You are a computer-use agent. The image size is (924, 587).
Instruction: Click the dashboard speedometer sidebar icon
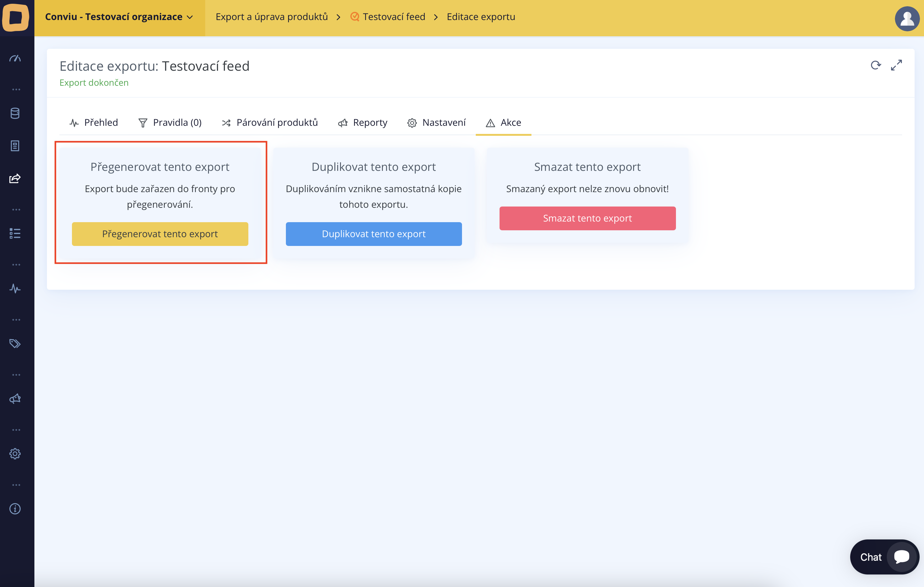[15, 58]
